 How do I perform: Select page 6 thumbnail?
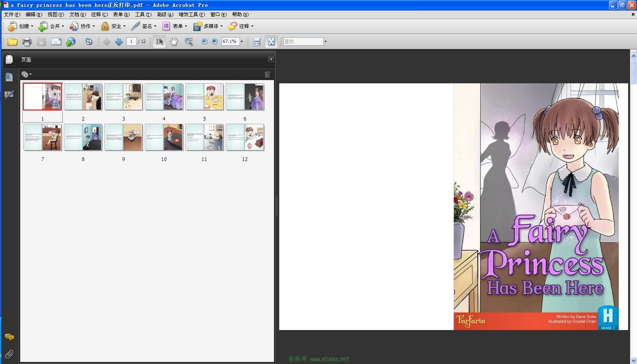coord(245,97)
